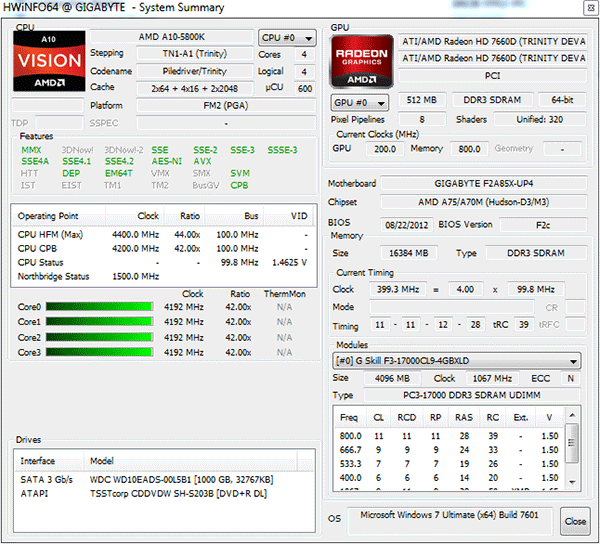Expand the G Skill memory module dropdown
The image size is (600, 544).
(x=457, y=361)
